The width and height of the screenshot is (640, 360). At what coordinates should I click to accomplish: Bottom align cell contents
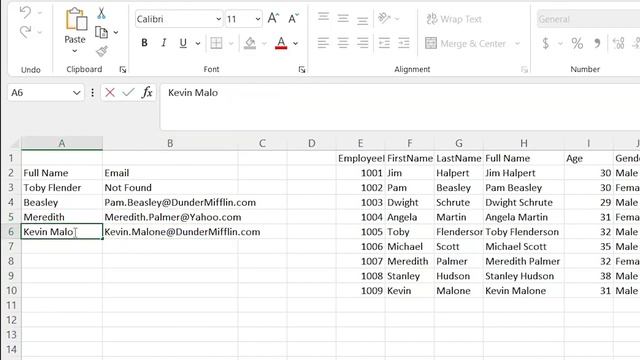362,20
